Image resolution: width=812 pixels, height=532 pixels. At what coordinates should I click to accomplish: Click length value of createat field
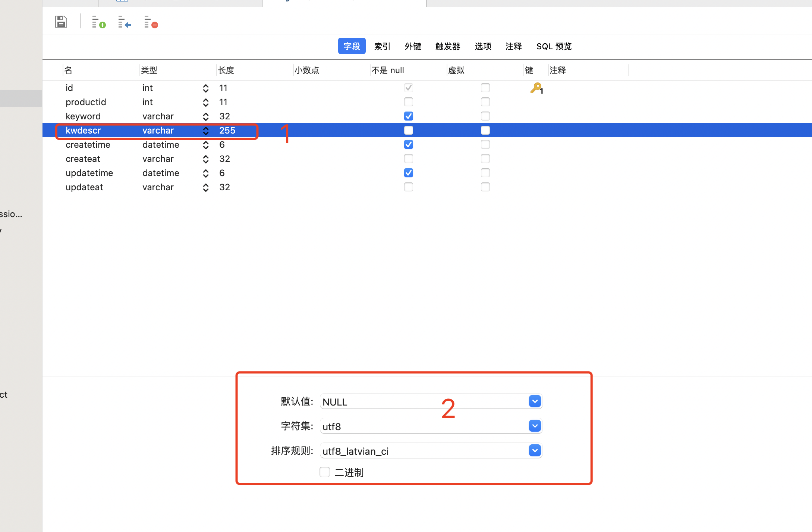pyautogui.click(x=224, y=159)
